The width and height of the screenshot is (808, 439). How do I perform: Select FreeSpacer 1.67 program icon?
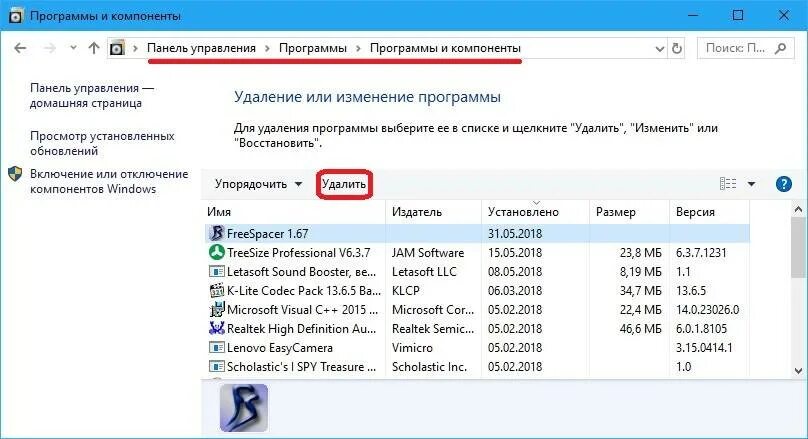tap(216, 233)
